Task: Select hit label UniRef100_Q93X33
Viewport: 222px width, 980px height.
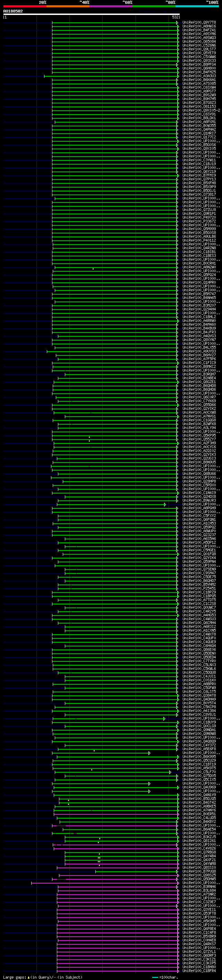Action: pos(199,60)
